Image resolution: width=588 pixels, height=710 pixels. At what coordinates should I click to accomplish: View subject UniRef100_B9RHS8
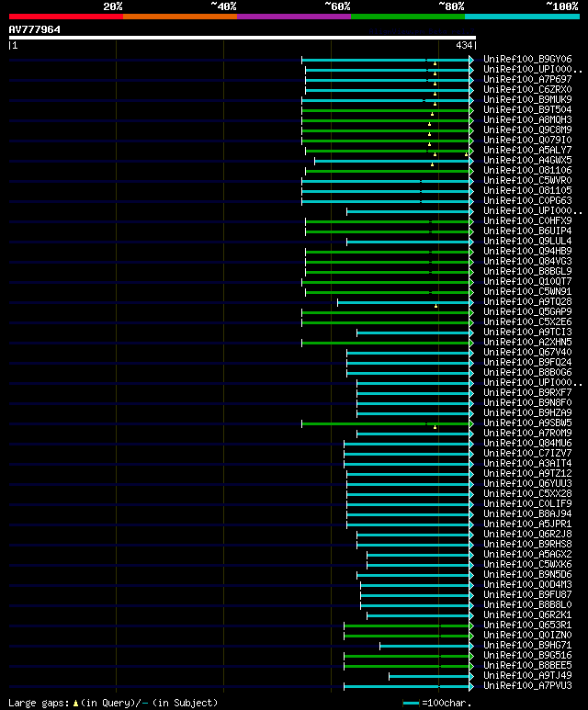click(527, 545)
